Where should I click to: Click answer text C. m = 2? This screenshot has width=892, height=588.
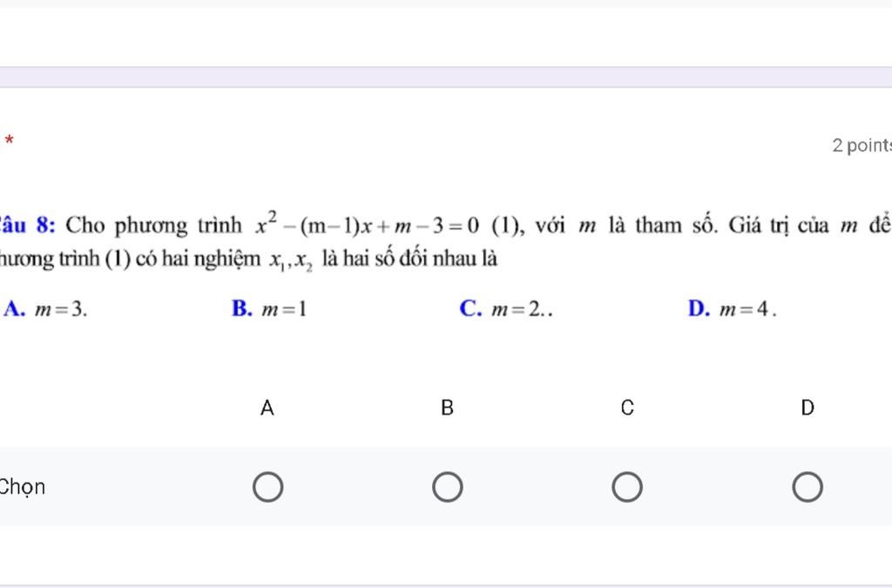pyautogui.click(x=506, y=308)
